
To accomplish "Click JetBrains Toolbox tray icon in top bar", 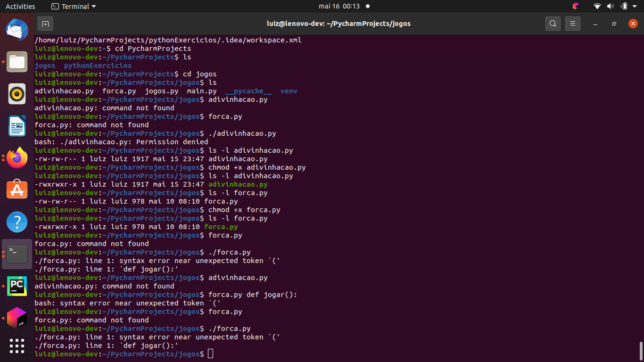I will 576,6.
